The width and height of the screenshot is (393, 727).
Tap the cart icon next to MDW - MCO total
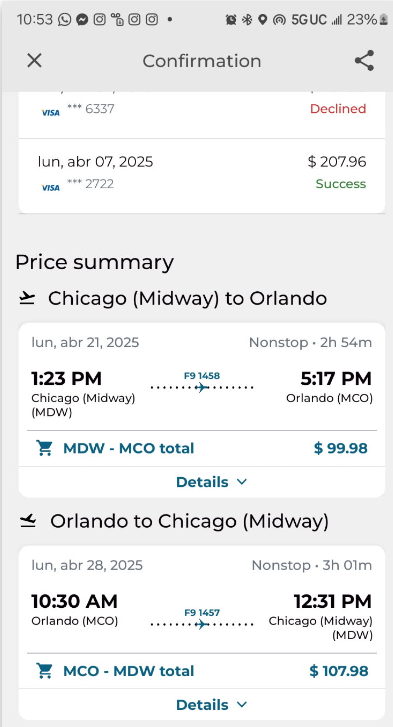(x=44, y=448)
